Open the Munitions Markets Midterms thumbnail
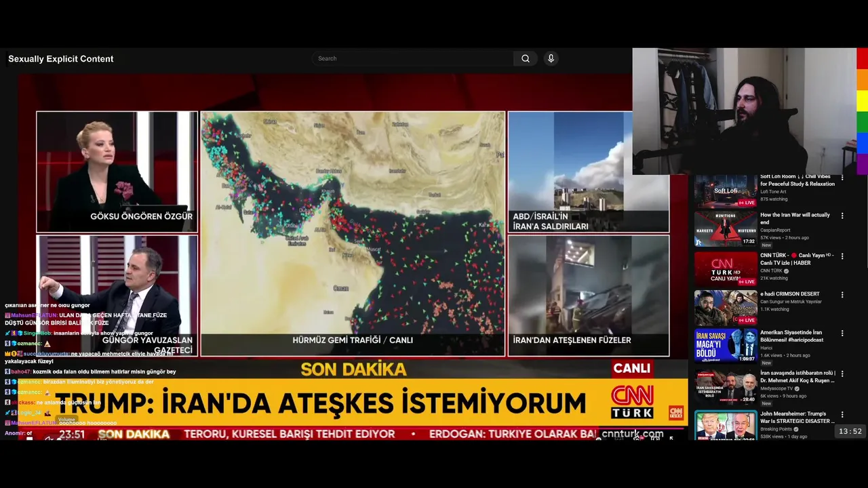The width and height of the screenshot is (868, 488). pyautogui.click(x=725, y=229)
